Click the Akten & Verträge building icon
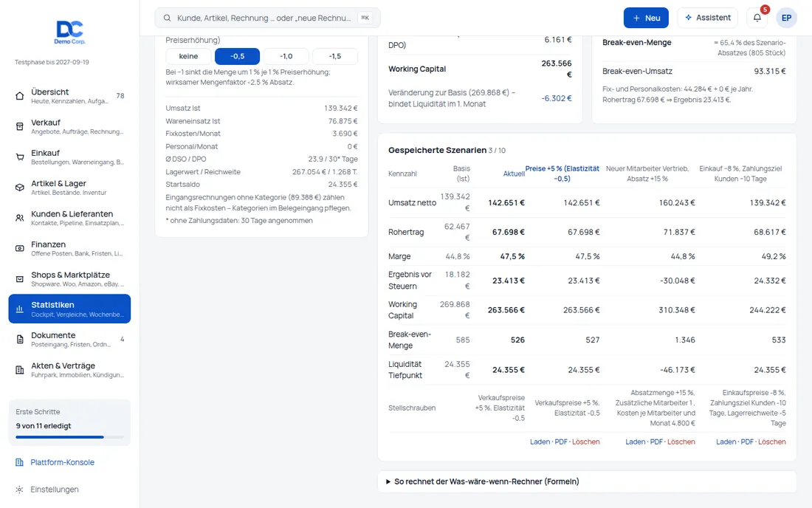Viewport: 812px width, 508px height. [20, 370]
